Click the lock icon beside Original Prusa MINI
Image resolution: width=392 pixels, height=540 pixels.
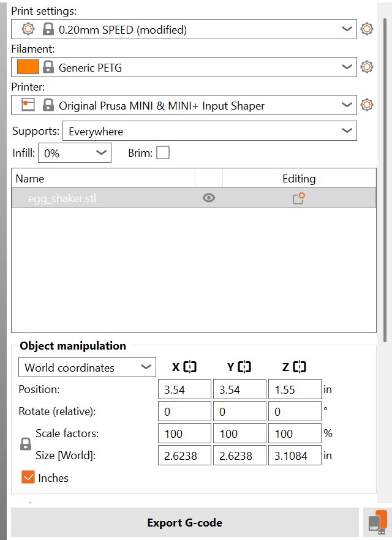coord(48,105)
